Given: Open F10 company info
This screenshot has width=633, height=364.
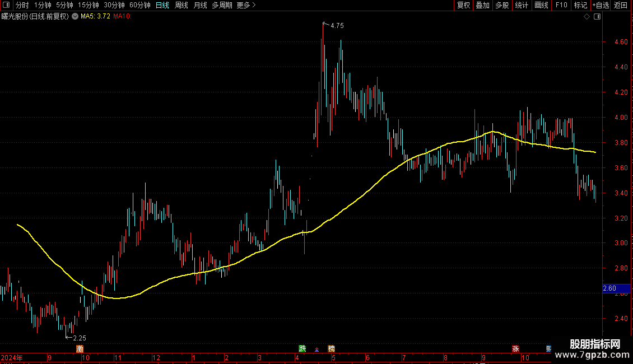Looking at the screenshot, I should (x=561, y=5).
